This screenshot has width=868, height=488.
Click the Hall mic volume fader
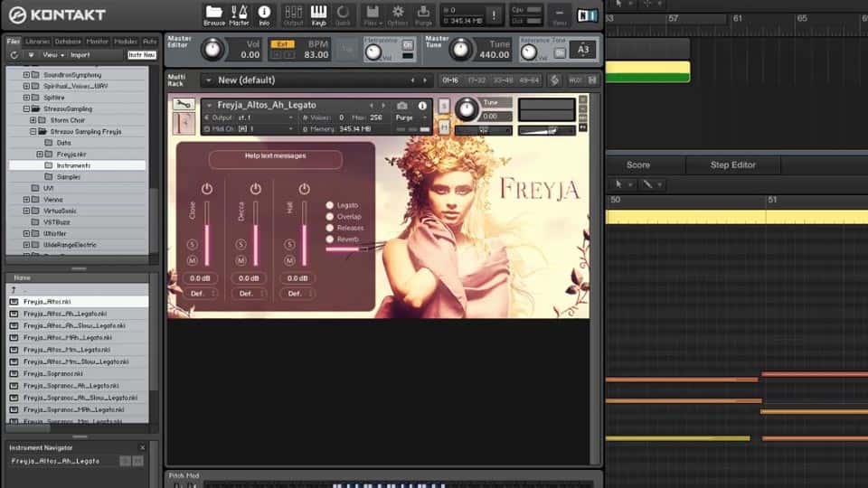click(304, 233)
